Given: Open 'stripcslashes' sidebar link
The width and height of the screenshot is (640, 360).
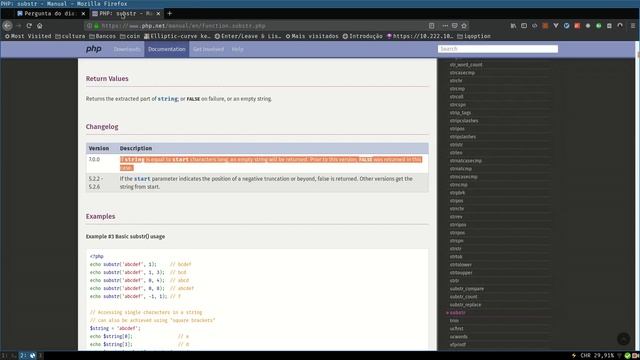Looking at the screenshot, I should (464, 121).
